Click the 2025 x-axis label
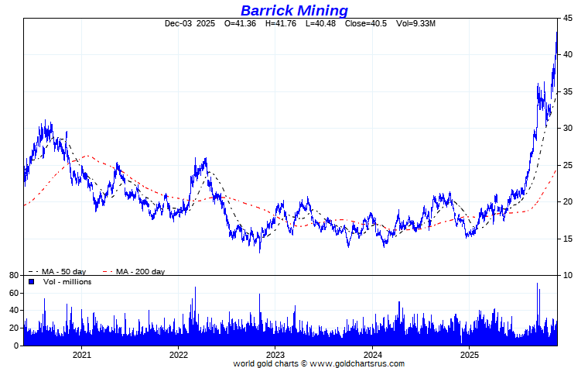Image resolution: width=588 pixels, height=368 pixels. pos(470,355)
